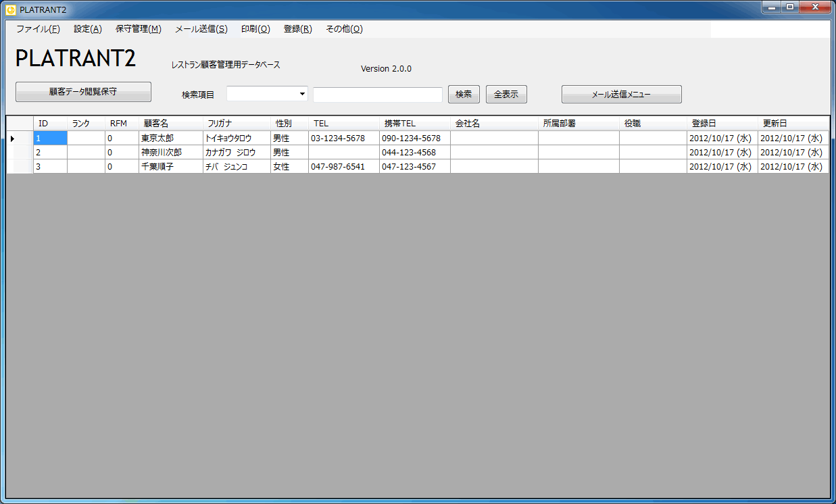
Task: Click mobile number 044-123-4568
Action: 415,152
